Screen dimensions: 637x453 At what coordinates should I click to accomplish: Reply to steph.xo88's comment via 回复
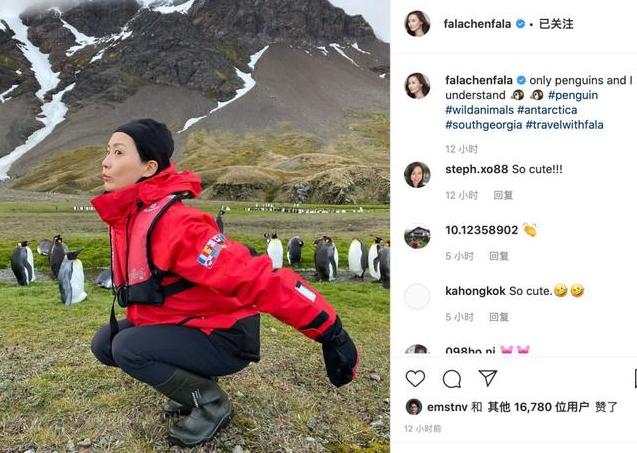click(x=503, y=195)
